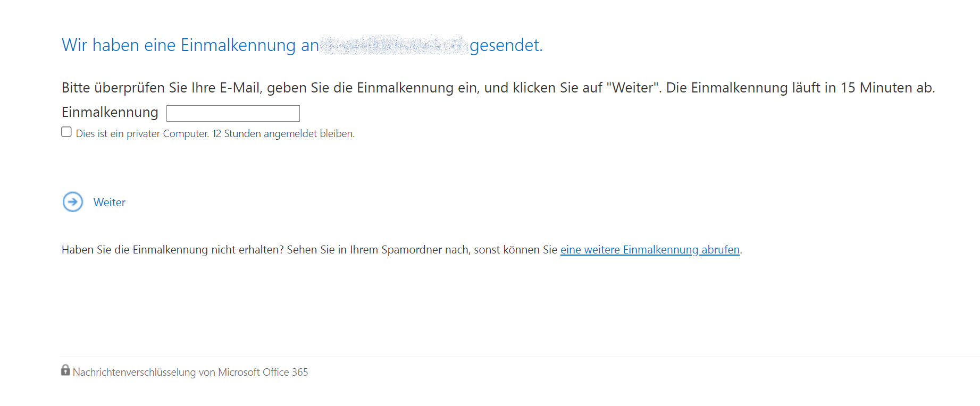Click the Einmalkennung label beside the input

pyautogui.click(x=110, y=113)
